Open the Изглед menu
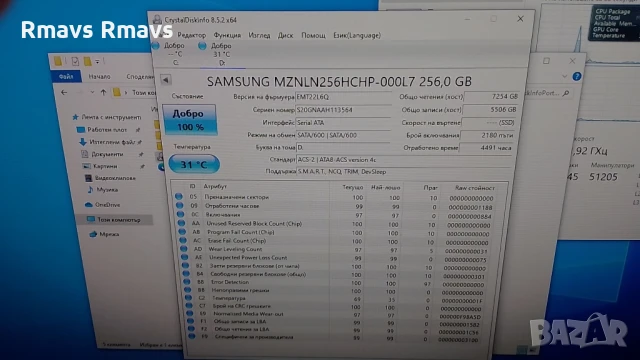This screenshot has width=640, height=360. click(259, 35)
